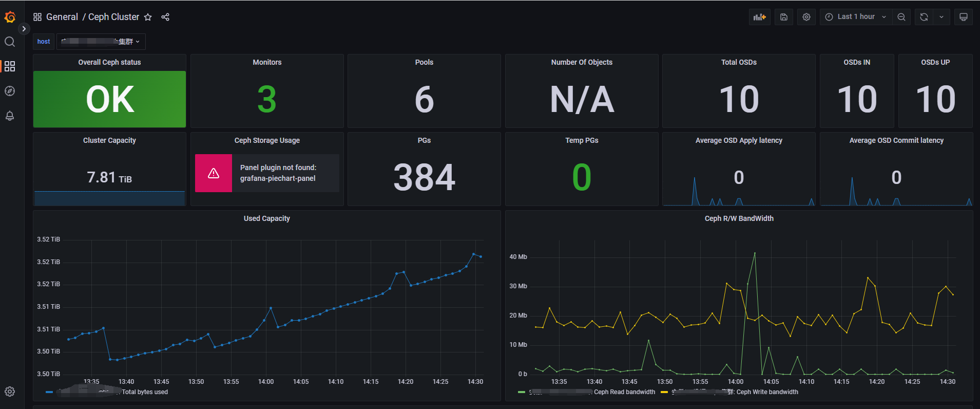
Task: Cycle view mode with the monitor icon
Action: [964, 17]
